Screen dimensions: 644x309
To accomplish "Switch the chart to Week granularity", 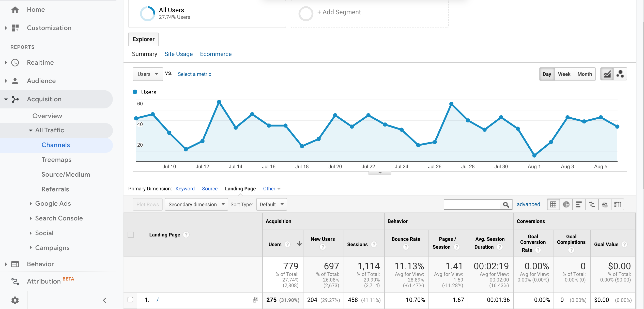I will [x=564, y=74].
